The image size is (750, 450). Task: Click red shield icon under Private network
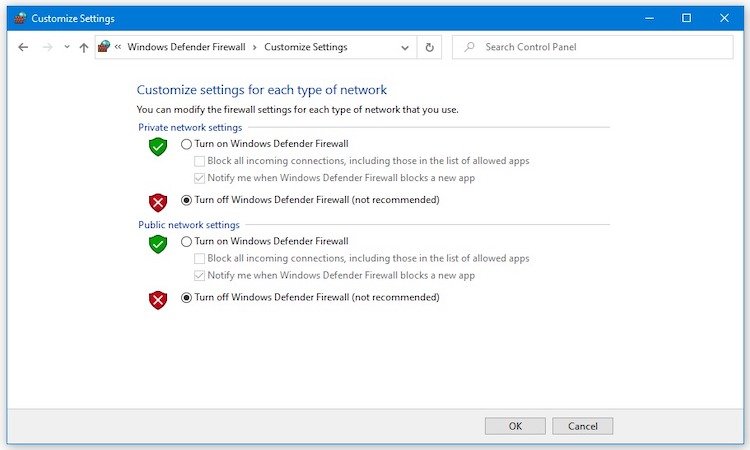(158, 203)
